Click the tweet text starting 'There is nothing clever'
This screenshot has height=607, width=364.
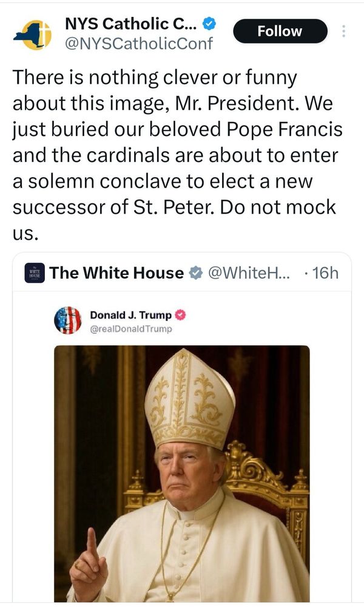tap(178, 155)
